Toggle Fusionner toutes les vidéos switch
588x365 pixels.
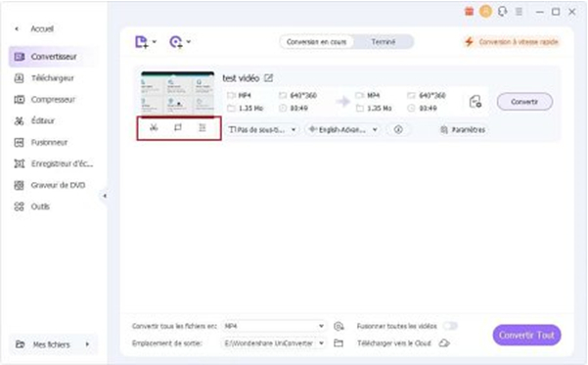[x=450, y=326]
